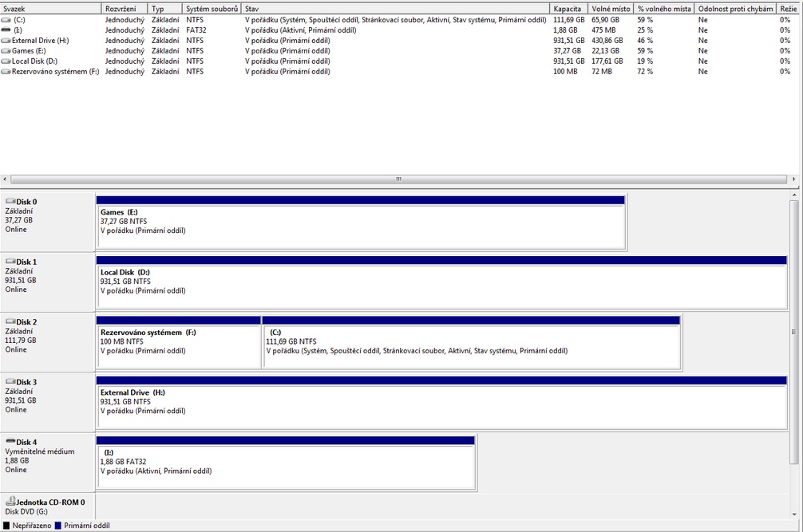Select the Disk 2 drive icon

point(10,322)
